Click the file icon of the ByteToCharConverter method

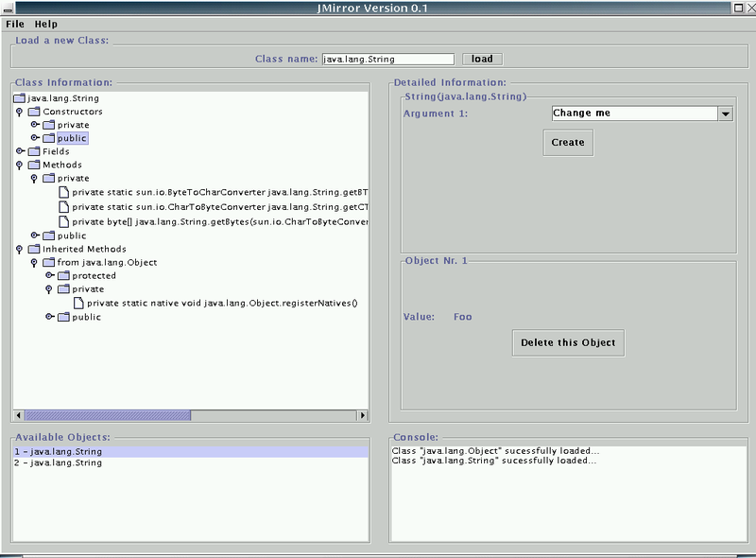click(63, 192)
